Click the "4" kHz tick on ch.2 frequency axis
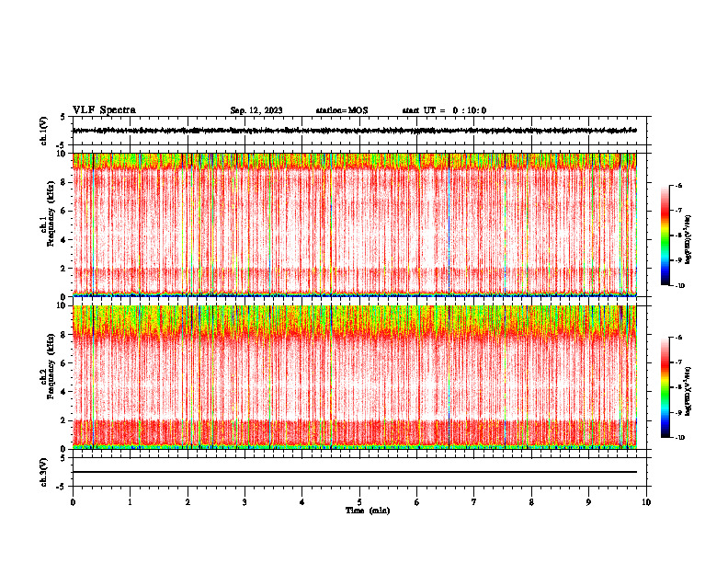728x563 pixels. click(65, 392)
